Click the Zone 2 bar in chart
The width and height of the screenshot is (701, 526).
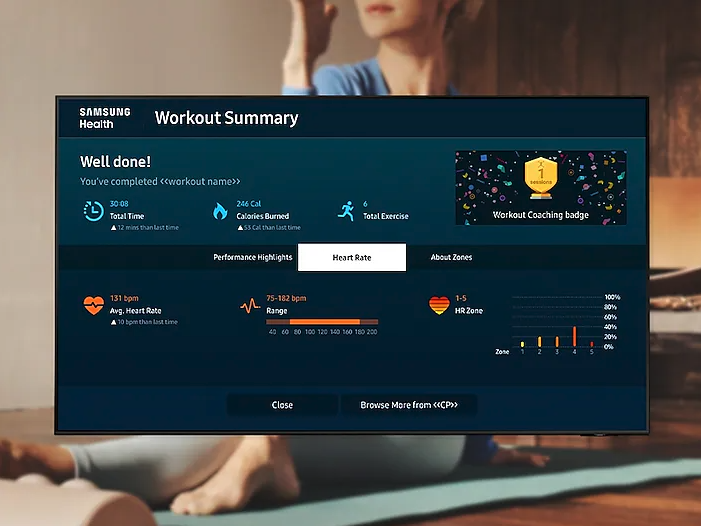[x=540, y=341]
